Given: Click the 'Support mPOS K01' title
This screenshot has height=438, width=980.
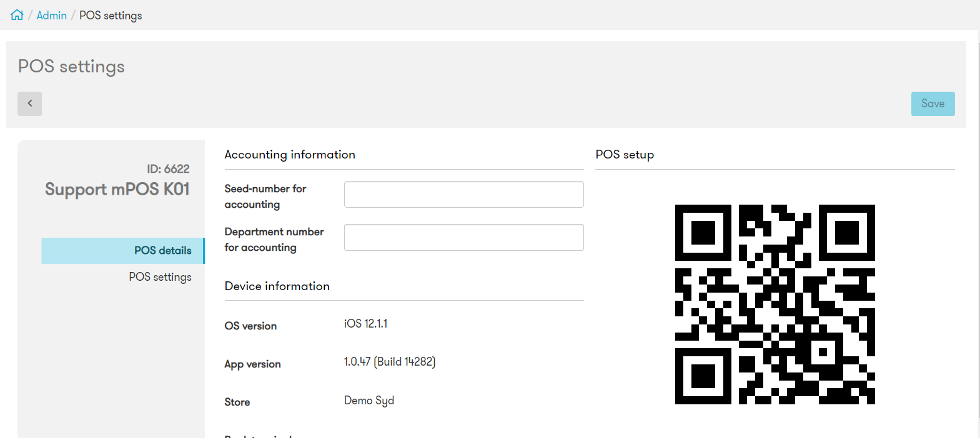Looking at the screenshot, I should tap(117, 189).
